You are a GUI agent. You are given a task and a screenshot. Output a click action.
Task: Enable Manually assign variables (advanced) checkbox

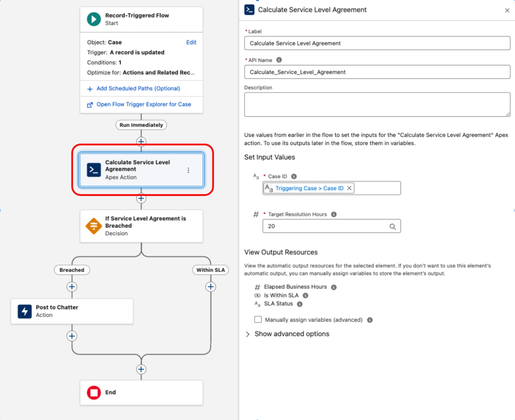[258, 319]
